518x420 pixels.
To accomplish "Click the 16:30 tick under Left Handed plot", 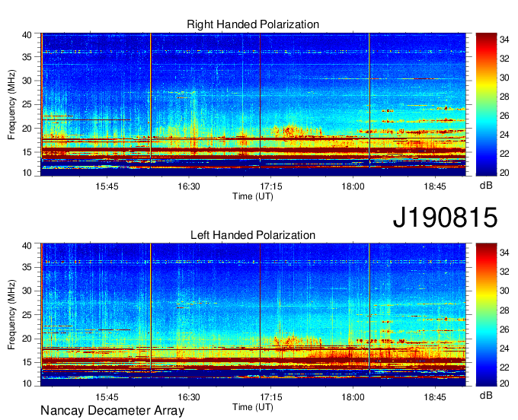I will pyautogui.click(x=189, y=397).
